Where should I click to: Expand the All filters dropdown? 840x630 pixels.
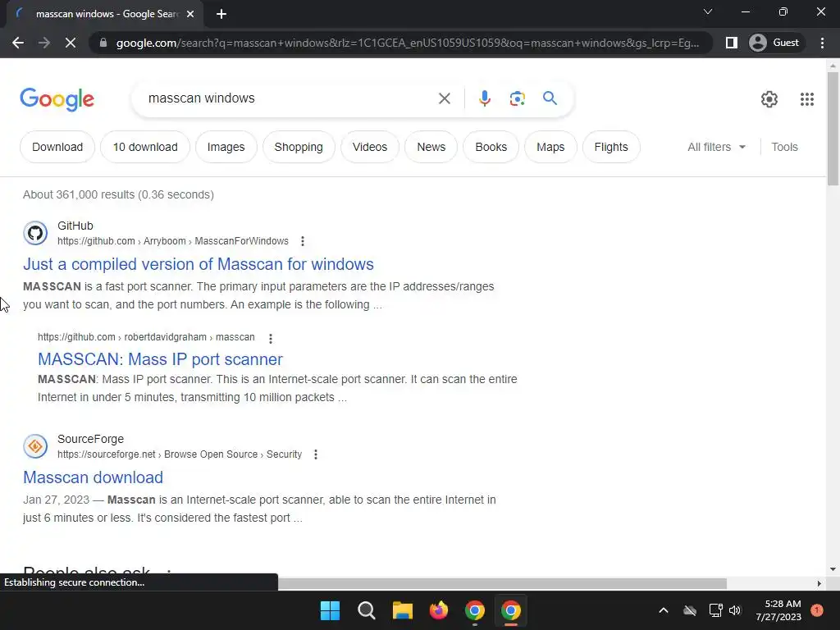click(716, 147)
